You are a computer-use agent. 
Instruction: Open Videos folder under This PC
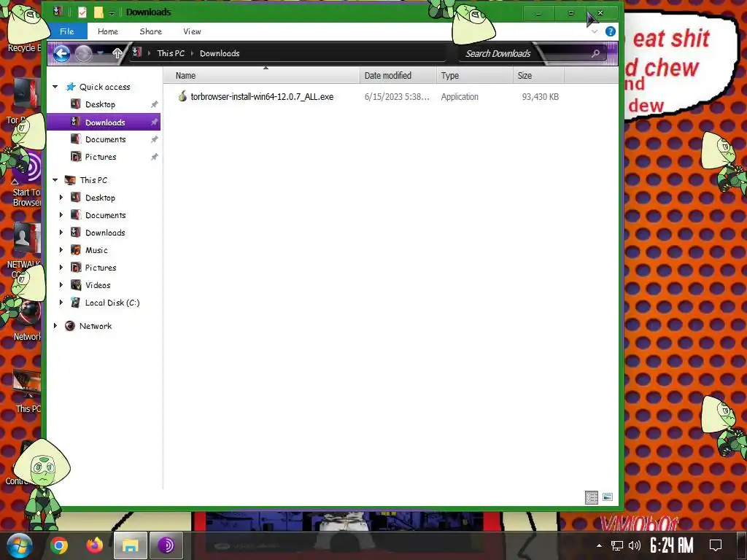pos(98,285)
